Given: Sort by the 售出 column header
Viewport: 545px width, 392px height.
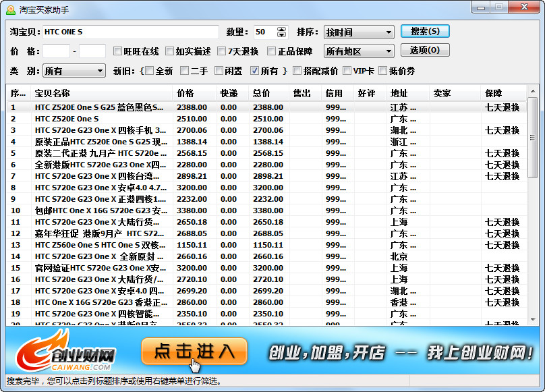Looking at the screenshot, I should click(306, 93).
